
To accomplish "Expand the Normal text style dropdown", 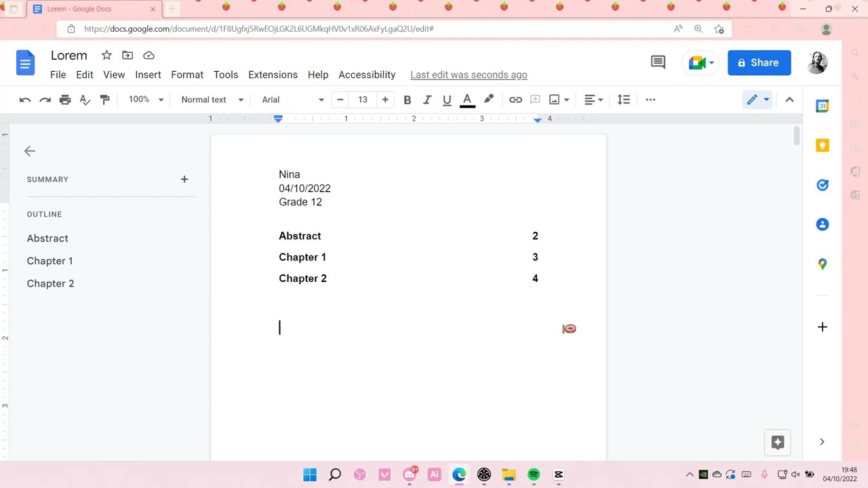I will point(212,100).
